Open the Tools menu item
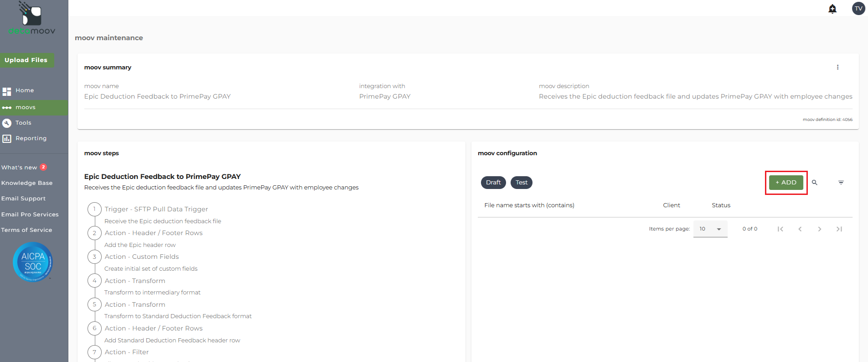868x362 pixels. [23, 123]
